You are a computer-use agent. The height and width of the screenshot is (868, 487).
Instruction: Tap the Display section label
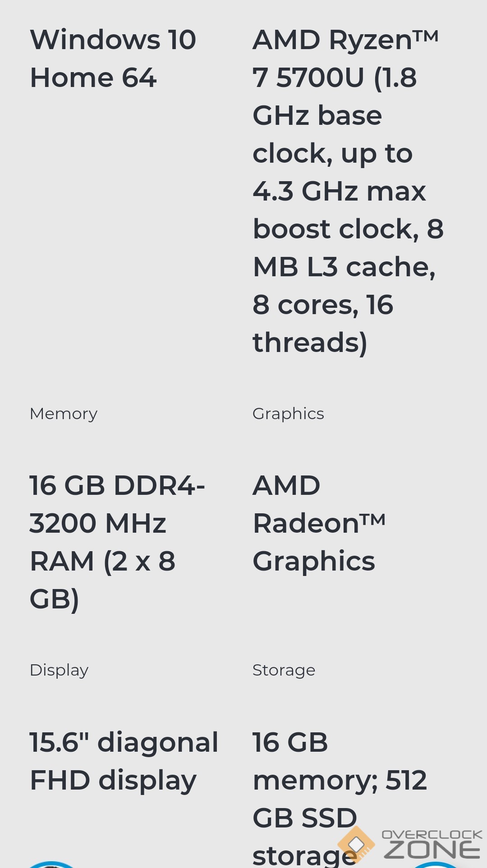click(x=59, y=670)
